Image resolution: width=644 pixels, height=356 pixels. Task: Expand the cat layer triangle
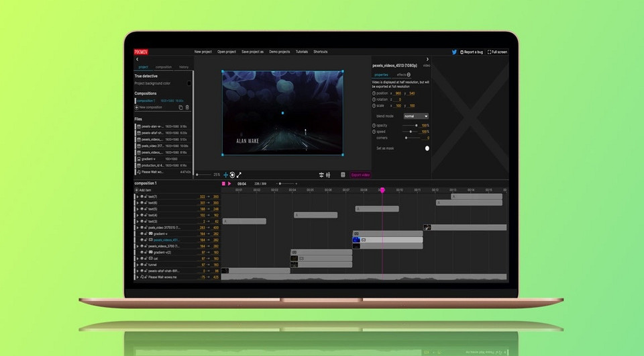point(138,259)
